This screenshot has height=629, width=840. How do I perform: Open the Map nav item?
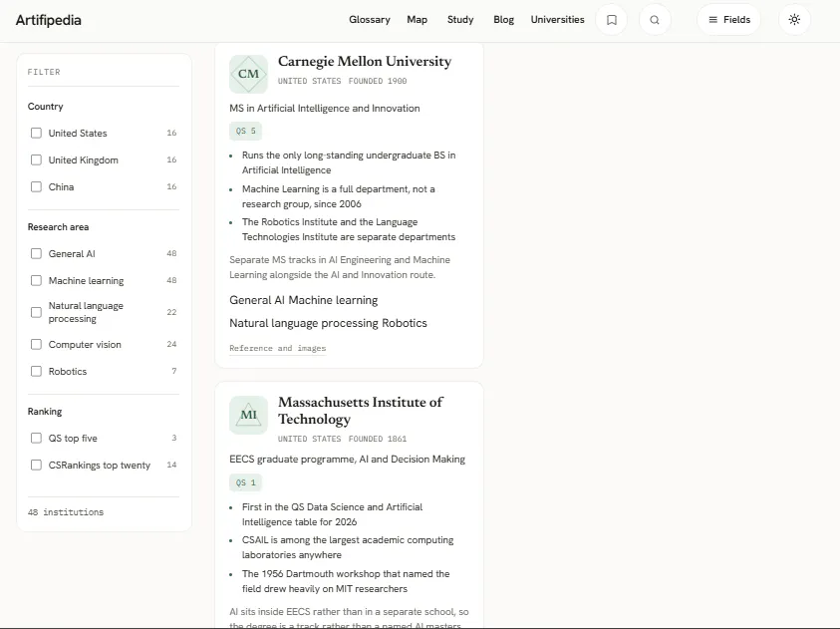click(417, 20)
